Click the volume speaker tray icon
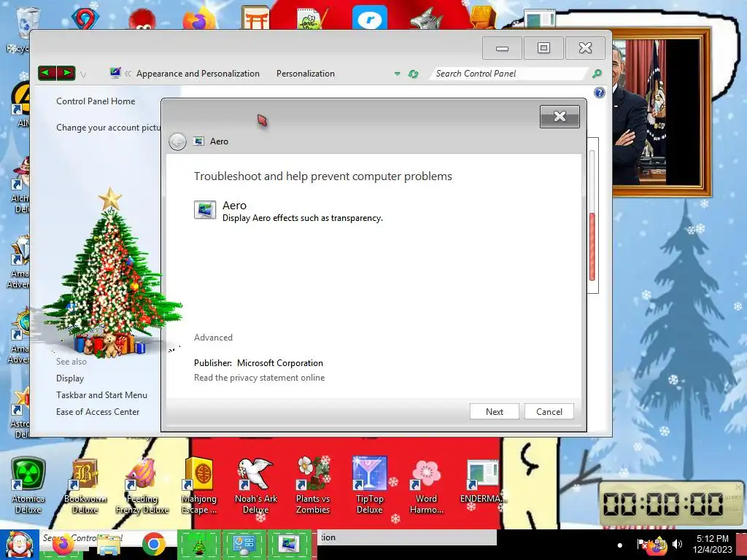The height and width of the screenshot is (560, 747). 677,544
